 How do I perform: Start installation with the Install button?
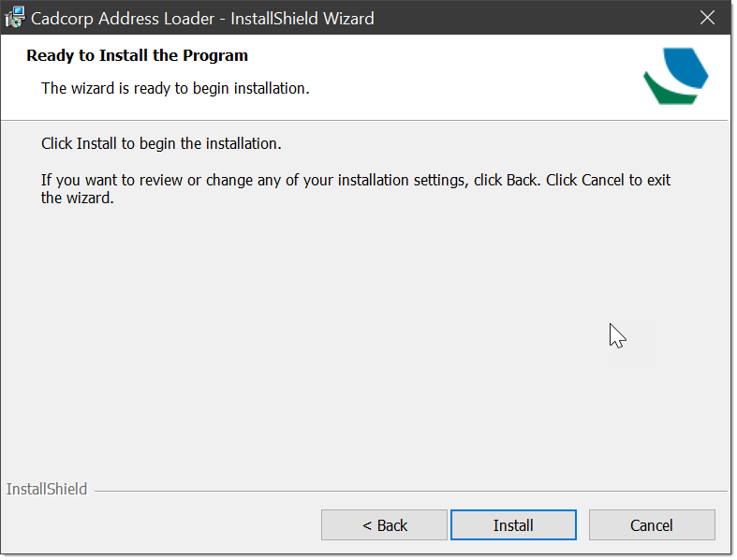[513, 525]
